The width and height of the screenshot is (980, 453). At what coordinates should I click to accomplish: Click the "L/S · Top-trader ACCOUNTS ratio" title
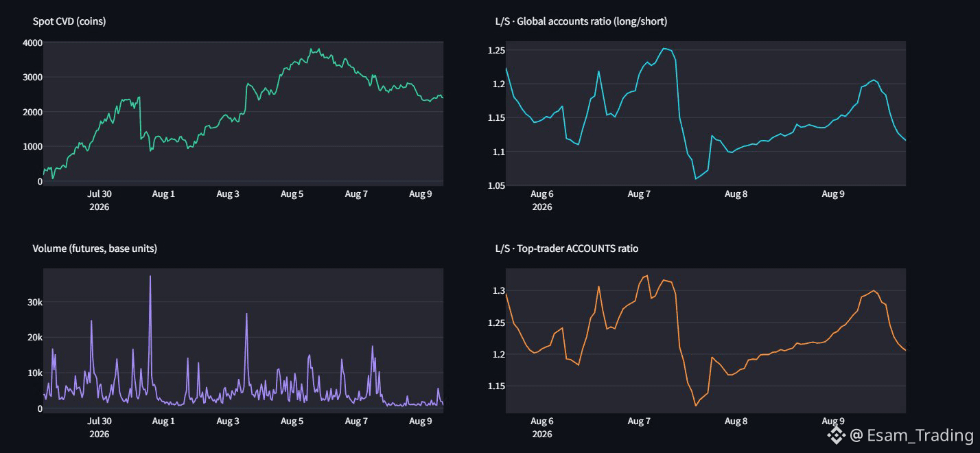(x=567, y=248)
